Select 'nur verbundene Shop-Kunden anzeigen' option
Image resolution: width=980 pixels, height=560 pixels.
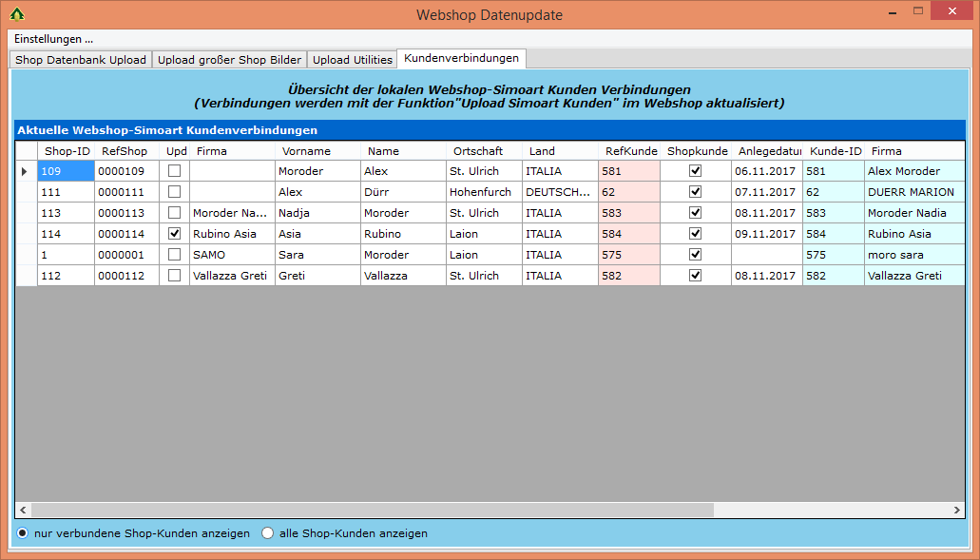23,533
